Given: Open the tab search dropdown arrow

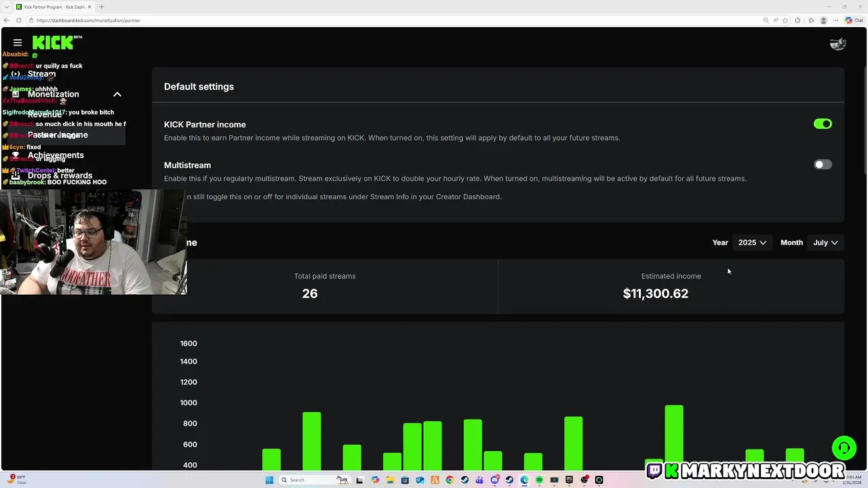Looking at the screenshot, I should (x=6, y=7).
